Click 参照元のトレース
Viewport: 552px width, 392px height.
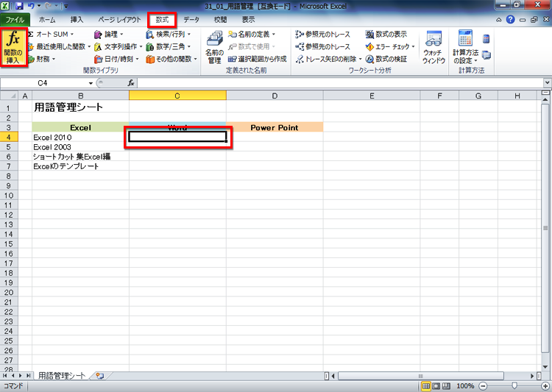(323, 35)
